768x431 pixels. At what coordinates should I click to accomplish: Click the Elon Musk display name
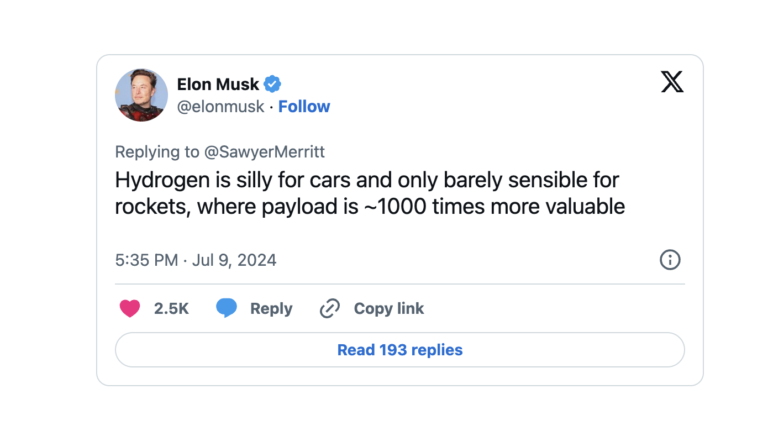point(217,84)
